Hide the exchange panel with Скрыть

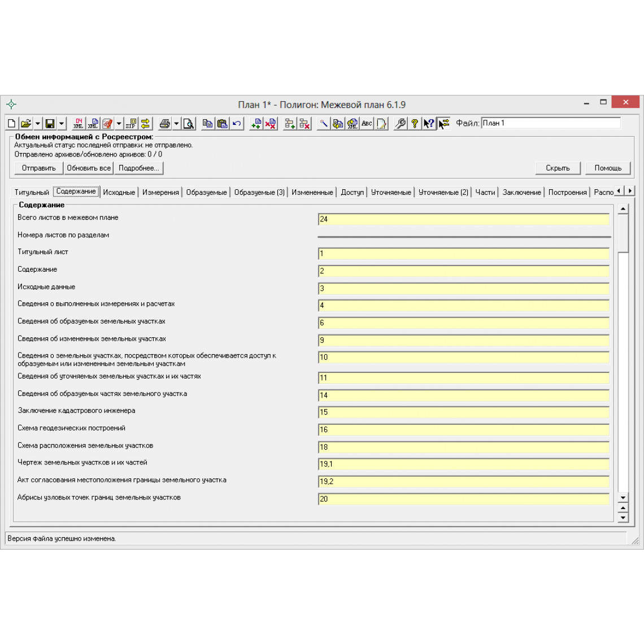coord(558,168)
